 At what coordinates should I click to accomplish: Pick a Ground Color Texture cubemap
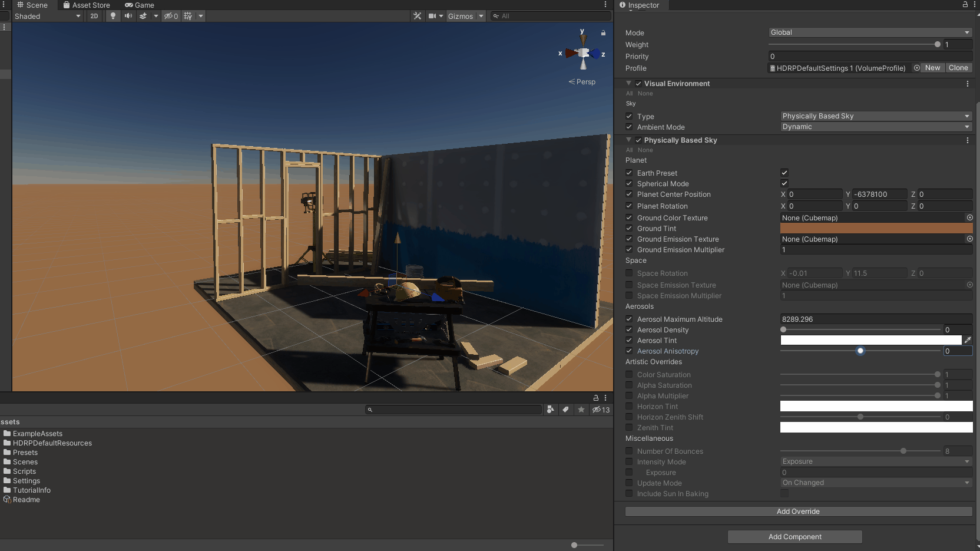[x=969, y=217]
